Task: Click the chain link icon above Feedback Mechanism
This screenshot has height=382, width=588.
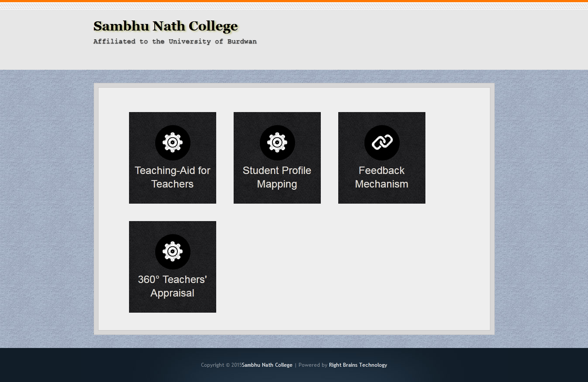Action: [382, 143]
